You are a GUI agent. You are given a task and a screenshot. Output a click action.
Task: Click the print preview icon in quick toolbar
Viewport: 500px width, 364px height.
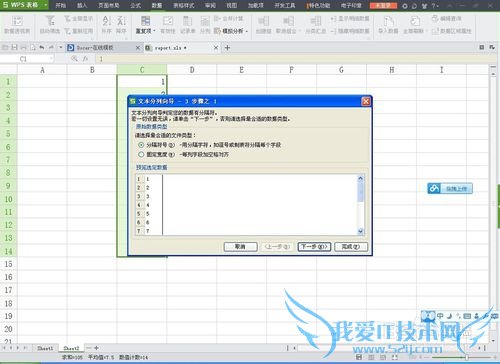[x=33, y=48]
